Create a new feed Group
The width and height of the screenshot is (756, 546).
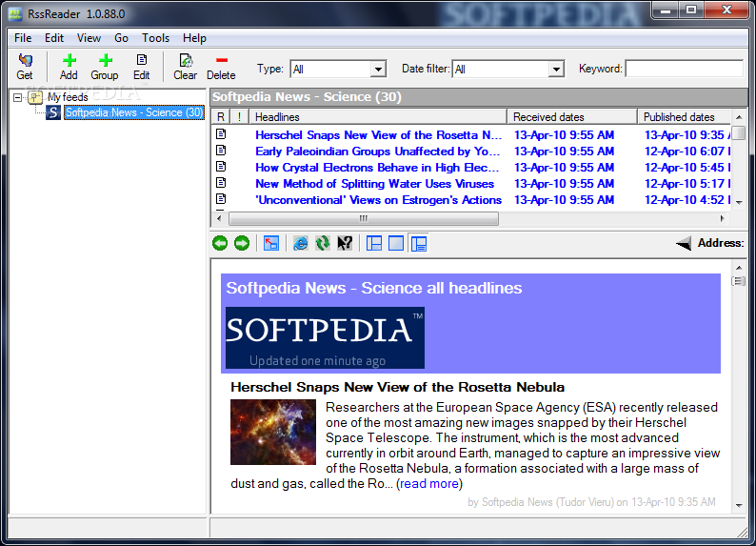(105, 67)
